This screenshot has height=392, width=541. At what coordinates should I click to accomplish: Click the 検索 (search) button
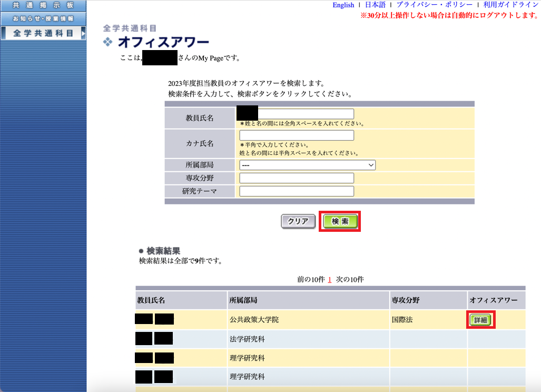coord(339,221)
